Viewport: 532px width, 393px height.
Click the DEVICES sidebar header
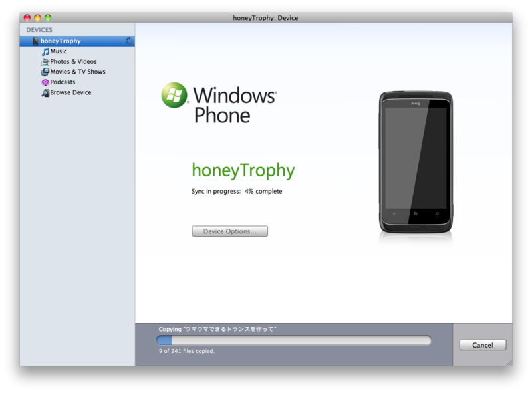pos(39,30)
